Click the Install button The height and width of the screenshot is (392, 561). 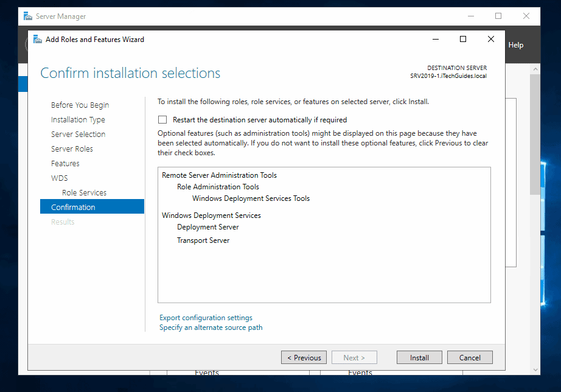tap(419, 357)
